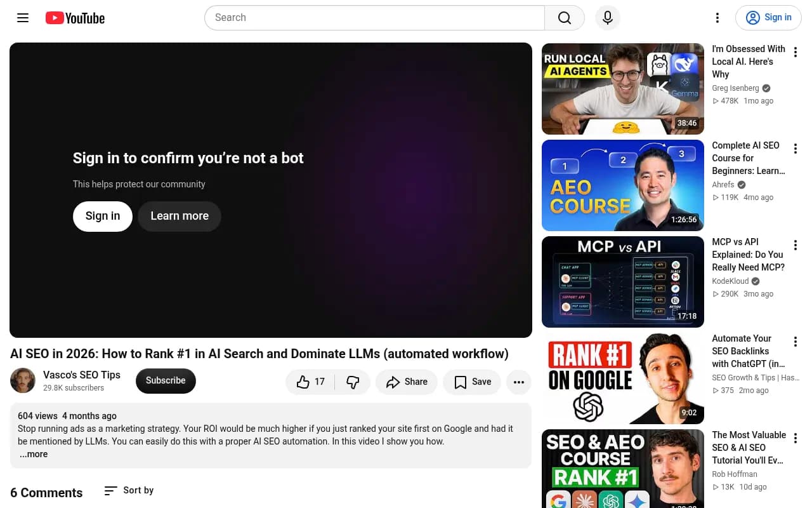Image resolution: width=812 pixels, height=508 pixels.
Task: Click the Sign in button in header
Action: (768, 18)
